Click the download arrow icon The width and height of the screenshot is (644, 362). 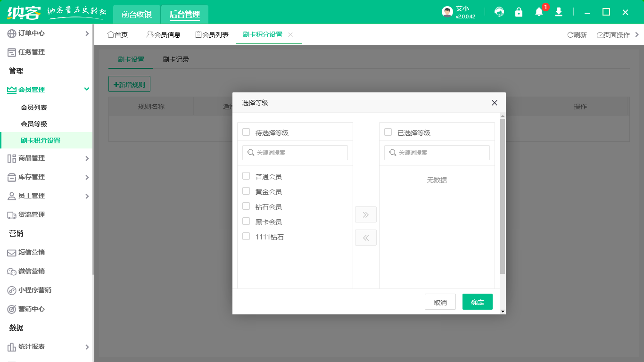point(559,12)
